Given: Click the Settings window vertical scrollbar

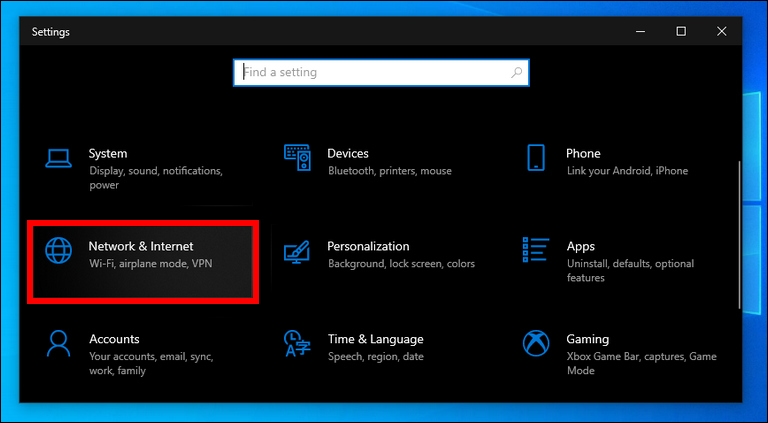Looking at the screenshot, I should (x=739, y=235).
